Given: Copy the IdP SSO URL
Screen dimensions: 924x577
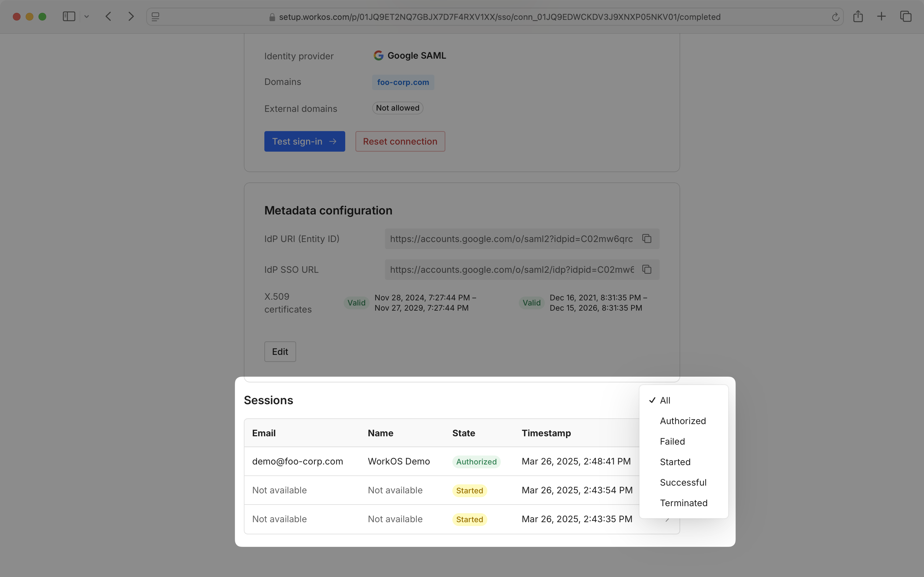Looking at the screenshot, I should (x=646, y=269).
